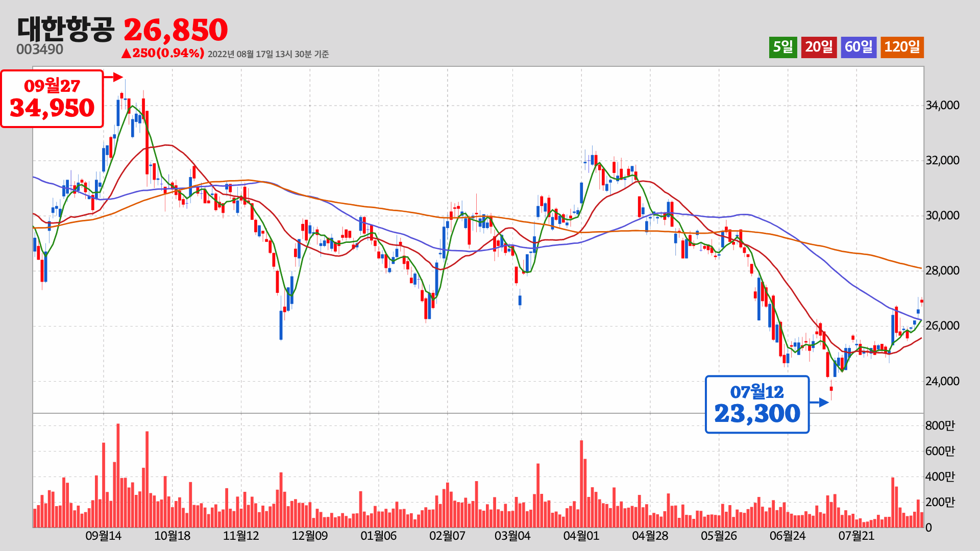The width and height of the screenshot is (980, 551).
Task: Click the 32,000 price axis label
Action: click(942, 161)
